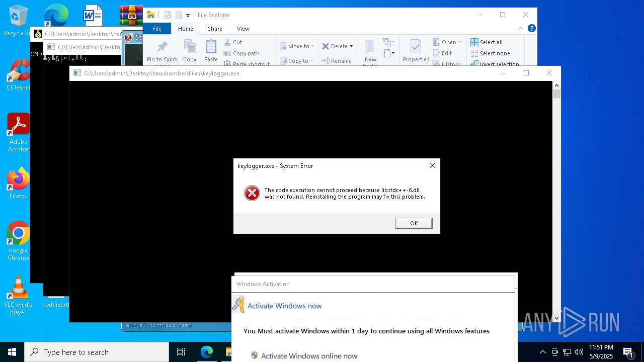This screenshot has width=644, height=362.
Task: Switch to the Share ribbon tab
Action: coord(215,29)
